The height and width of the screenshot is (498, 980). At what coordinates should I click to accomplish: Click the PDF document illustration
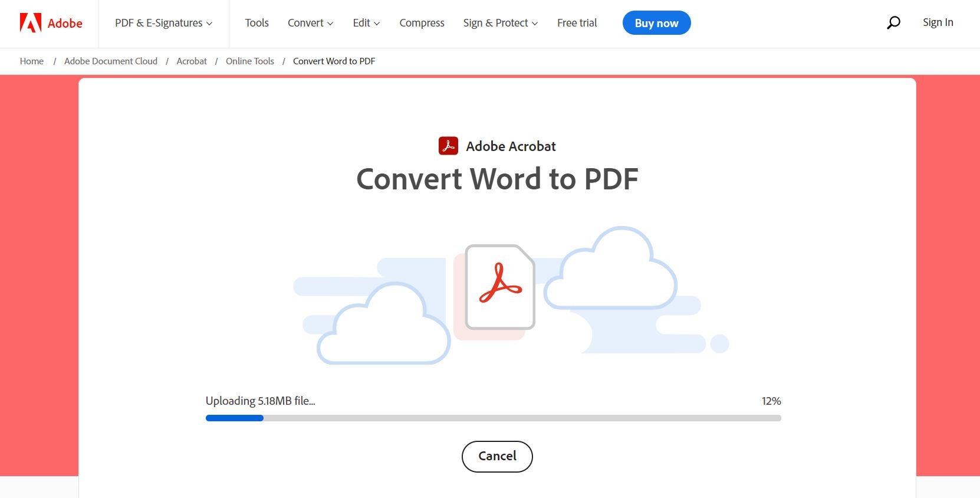pos(500,287)
